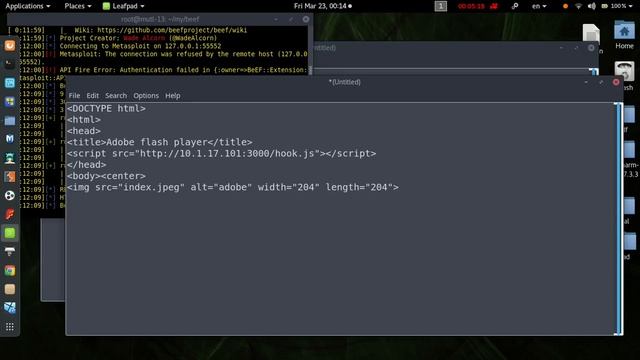Screen dimensions: 640x360
Task: Open the face image thumbnail on the desktop
Action: pyautogui.click(x=624, y=71)
